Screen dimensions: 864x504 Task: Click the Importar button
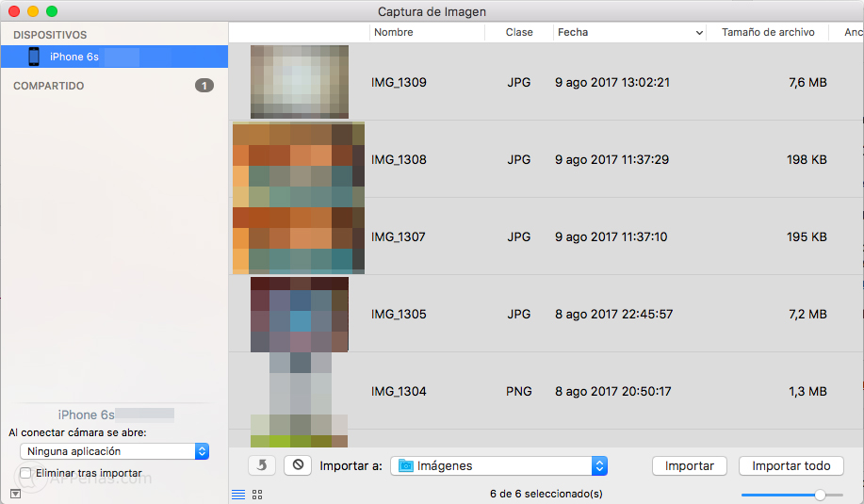(689, 465)
